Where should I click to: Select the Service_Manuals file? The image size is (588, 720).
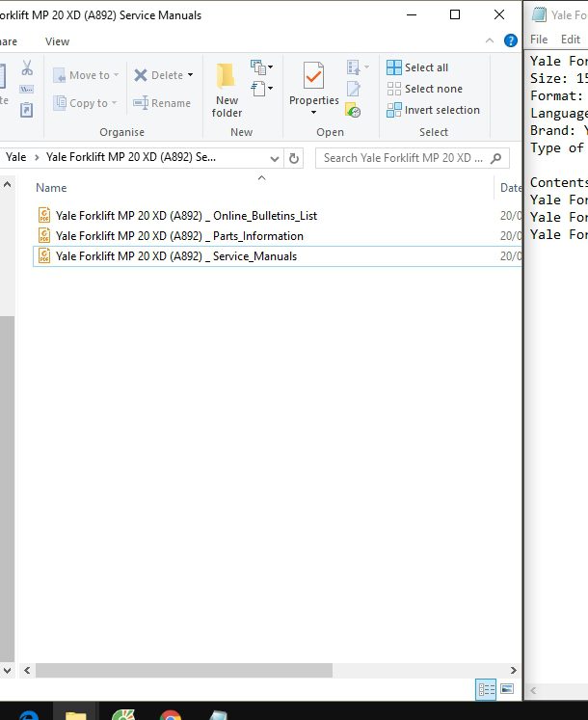(278, 255)
